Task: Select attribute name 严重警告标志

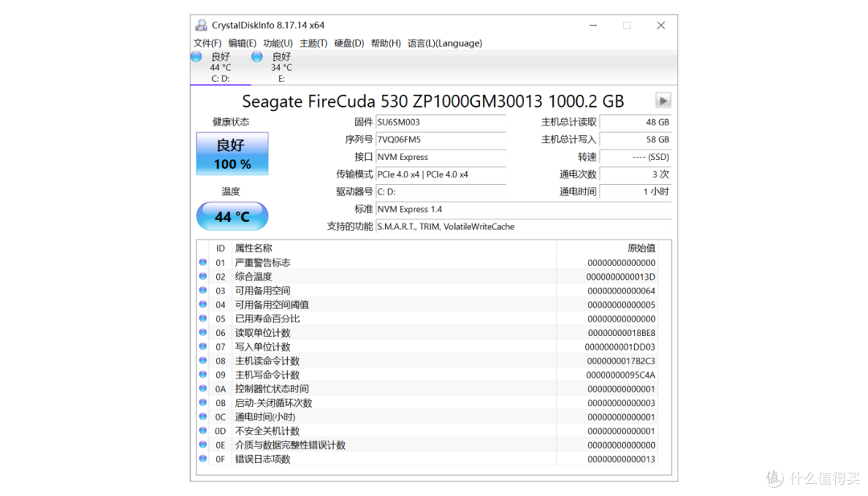Action: click(x=262, y=262)
